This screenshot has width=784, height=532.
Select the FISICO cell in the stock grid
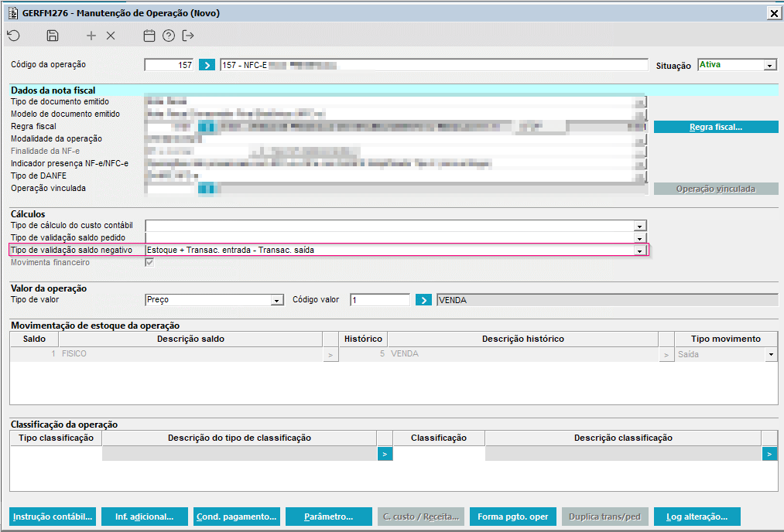tap(191, 353)
